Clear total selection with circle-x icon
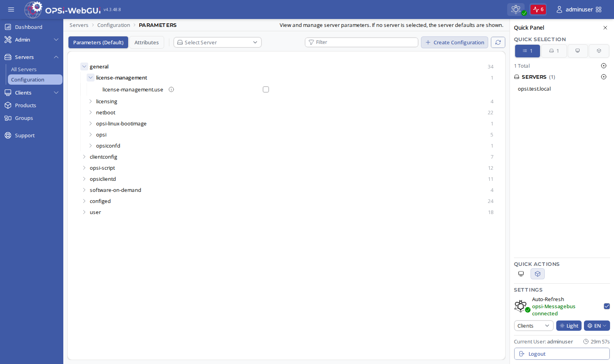The height and width of the screenshot is (364, 614). (604, 66)
